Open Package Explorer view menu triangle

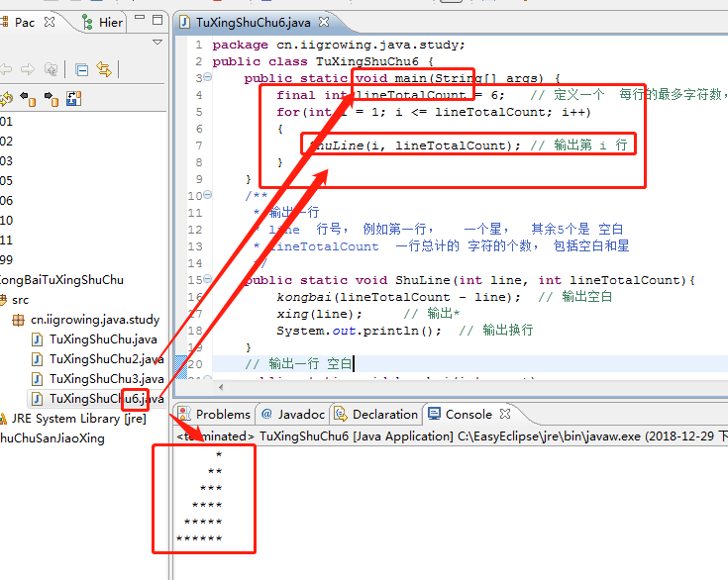click(x=157, y=43)
